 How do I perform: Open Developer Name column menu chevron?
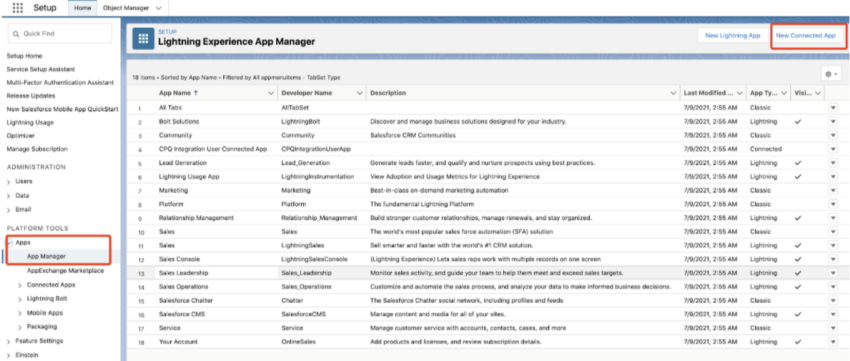tap(359, 93)
